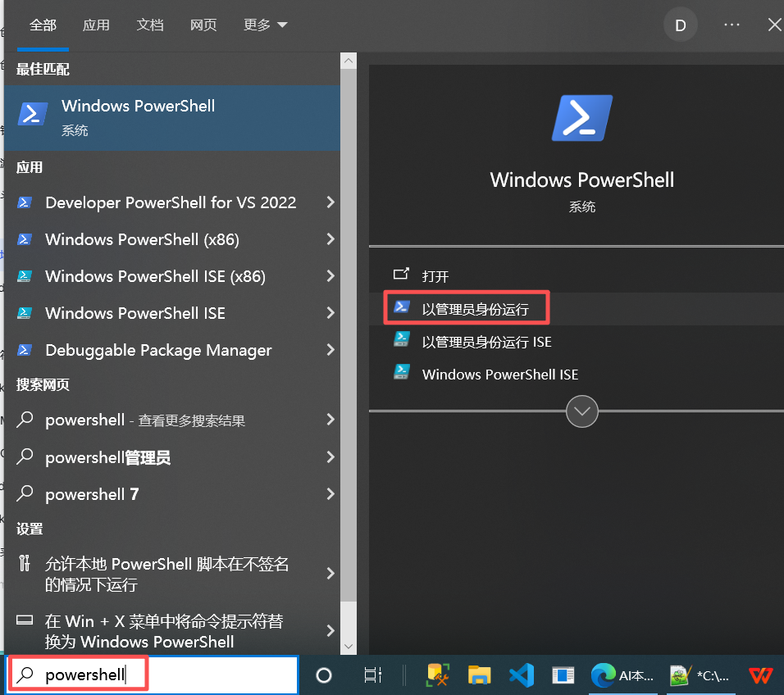Open File Explorer from taskbar
Viewport: 784px width, 695px height.
[x=479, y=675]
